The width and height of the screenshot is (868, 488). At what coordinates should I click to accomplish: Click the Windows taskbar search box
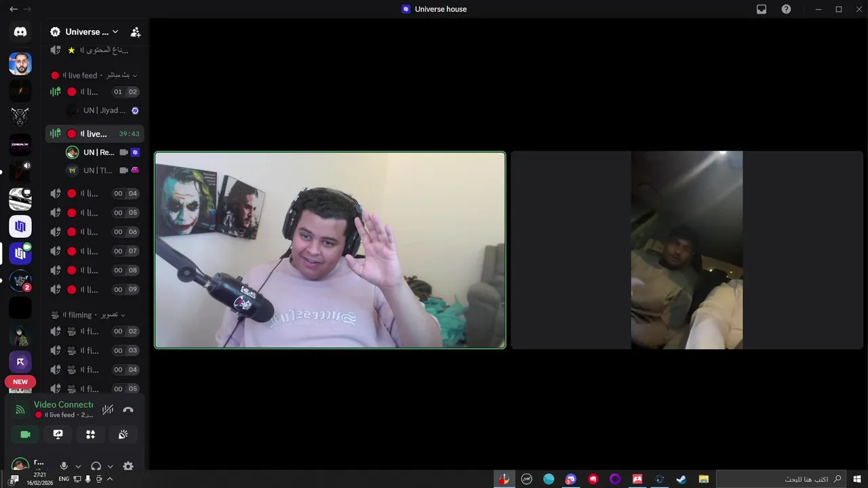click(x=781, y=479)
